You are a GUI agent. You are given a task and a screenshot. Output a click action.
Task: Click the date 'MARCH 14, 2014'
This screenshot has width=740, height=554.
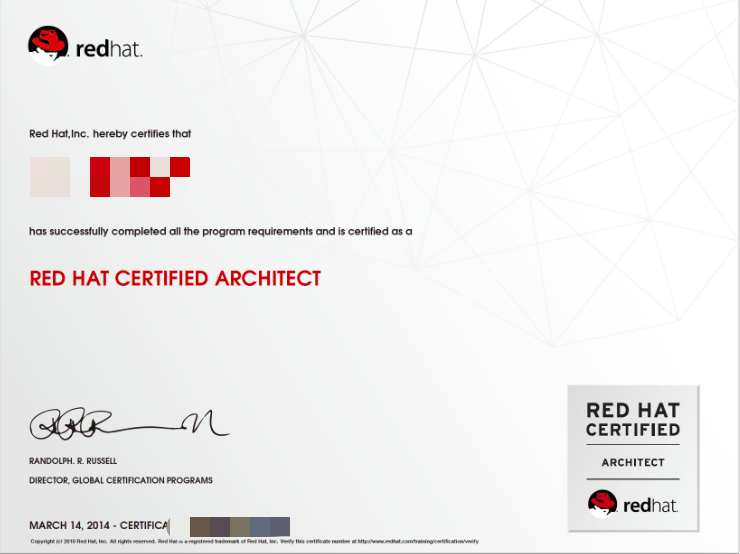coord(69,525)
